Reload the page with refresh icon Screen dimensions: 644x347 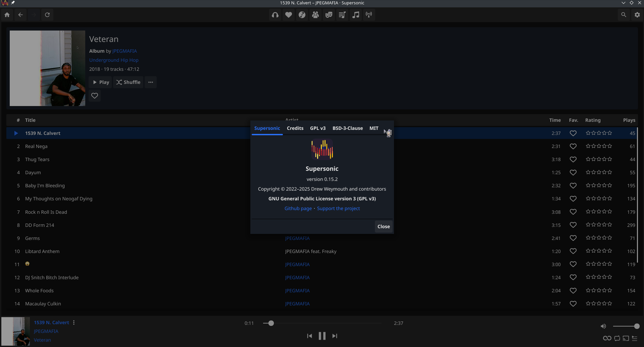click(47, 15)
